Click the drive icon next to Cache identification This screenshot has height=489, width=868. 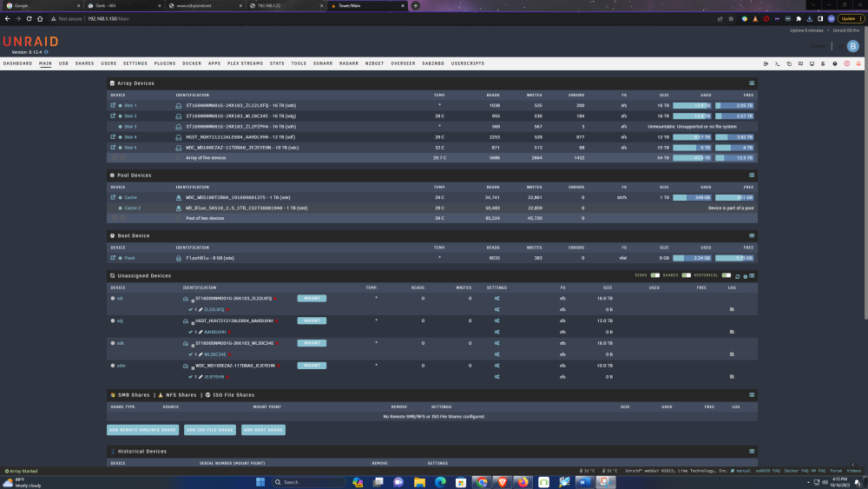click(x=178, y=197)
